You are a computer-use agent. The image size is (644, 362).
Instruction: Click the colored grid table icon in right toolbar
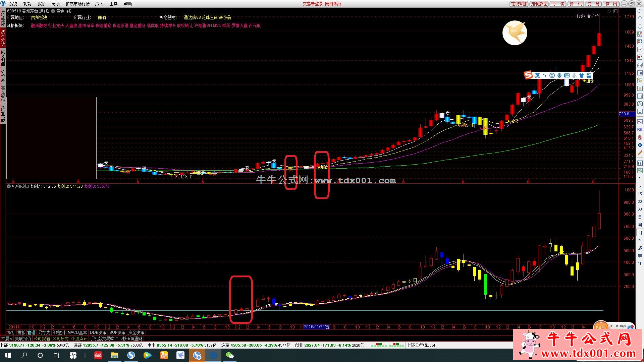pos(640,42)
